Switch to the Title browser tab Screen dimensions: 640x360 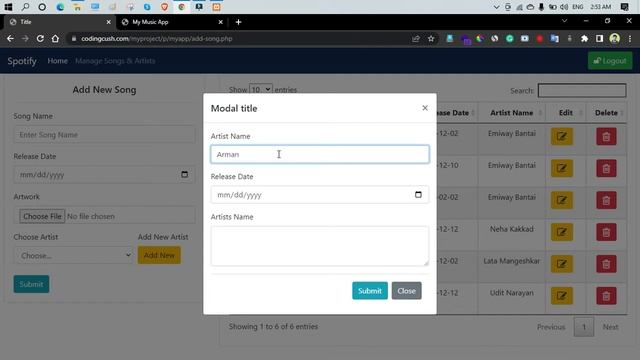click(x=59, y=22)
